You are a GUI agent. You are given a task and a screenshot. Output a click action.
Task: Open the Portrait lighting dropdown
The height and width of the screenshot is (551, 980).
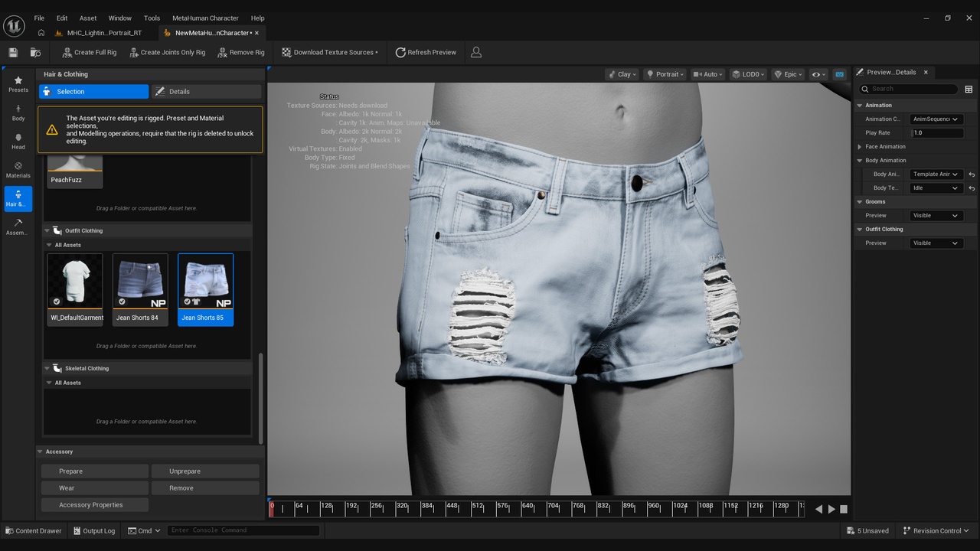click(665, 74)
